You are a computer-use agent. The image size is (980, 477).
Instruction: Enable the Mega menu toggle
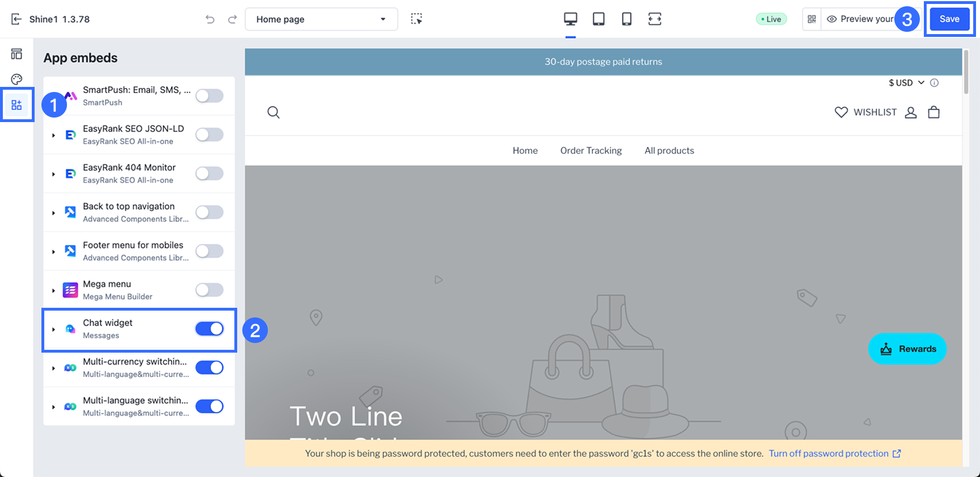tap(209, 290)
